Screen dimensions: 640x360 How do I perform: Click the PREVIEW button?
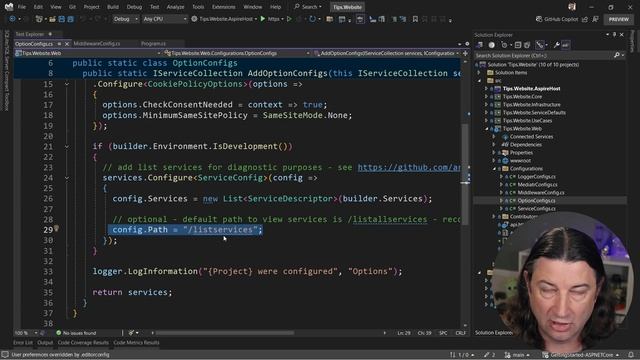619,19
